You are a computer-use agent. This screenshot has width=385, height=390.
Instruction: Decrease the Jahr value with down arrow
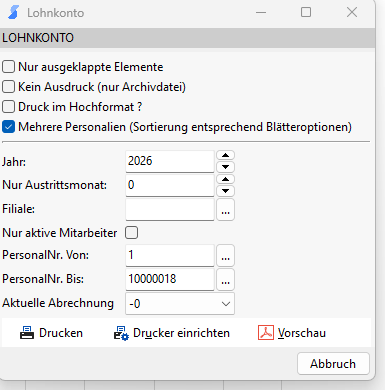pyautogui.click(x=226, y=167)
